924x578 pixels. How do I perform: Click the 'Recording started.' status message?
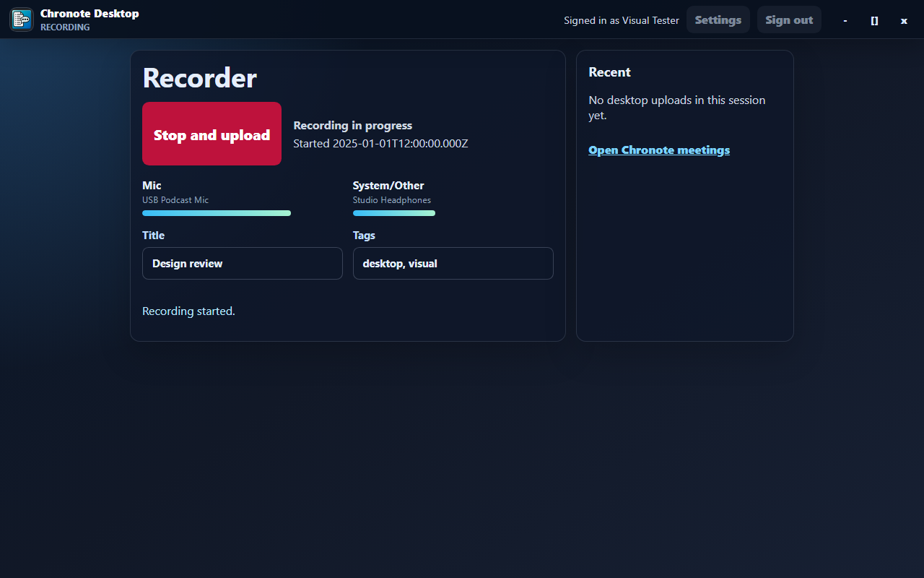click(188, 311)
